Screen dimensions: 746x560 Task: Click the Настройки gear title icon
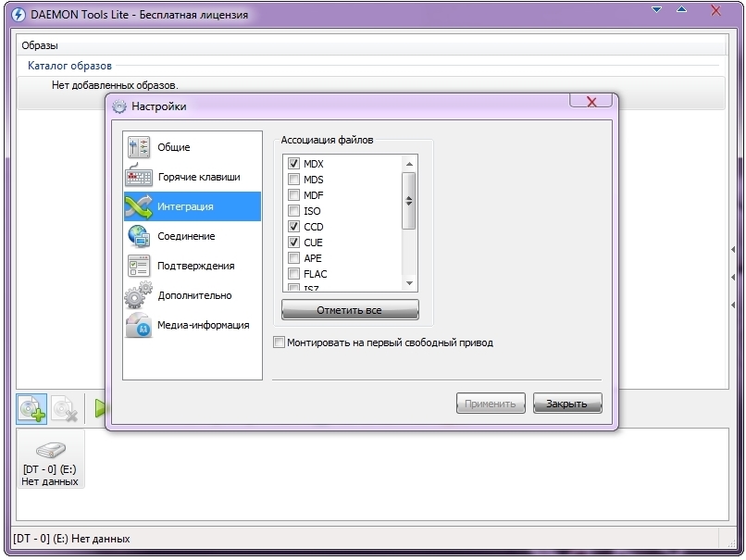[x=119, y=106]
